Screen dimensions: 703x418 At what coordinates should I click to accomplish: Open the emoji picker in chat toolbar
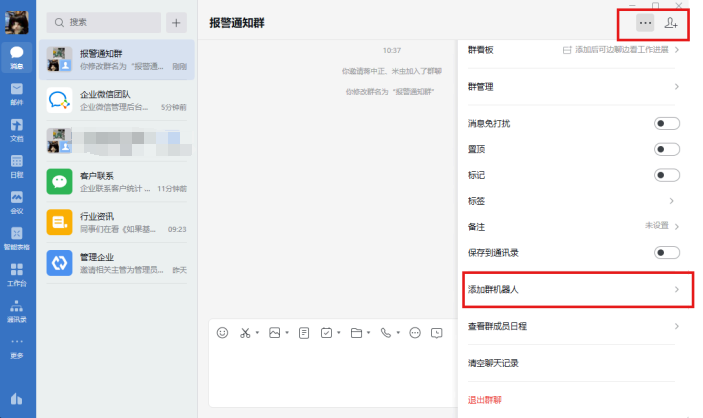point(222,333)
